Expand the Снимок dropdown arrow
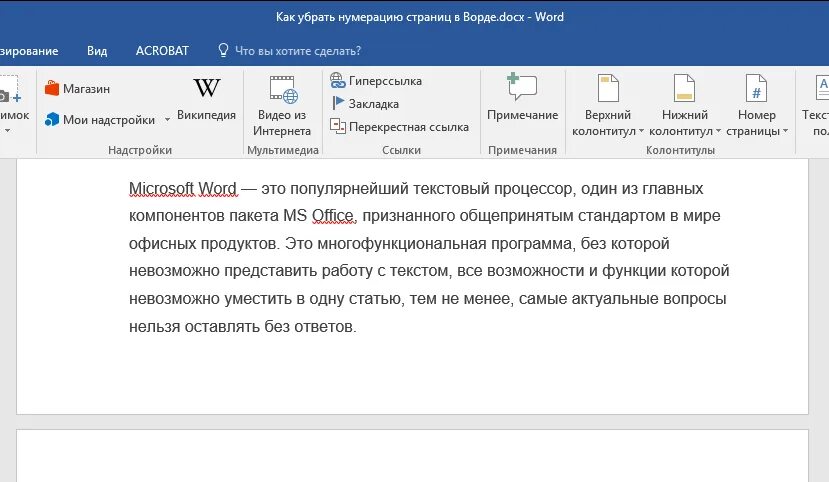The width and height of the screenshot is (829, 482). (7, 130)
